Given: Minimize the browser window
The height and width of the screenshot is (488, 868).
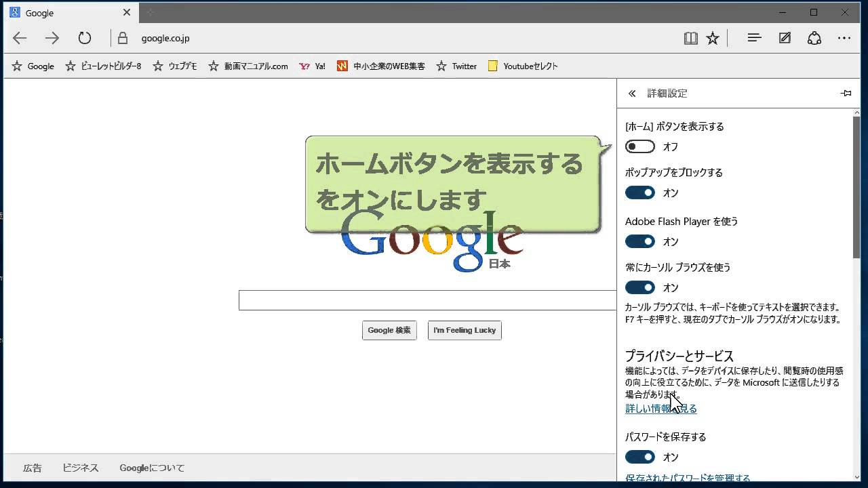Looking at the screenshot, I should 782,12.
